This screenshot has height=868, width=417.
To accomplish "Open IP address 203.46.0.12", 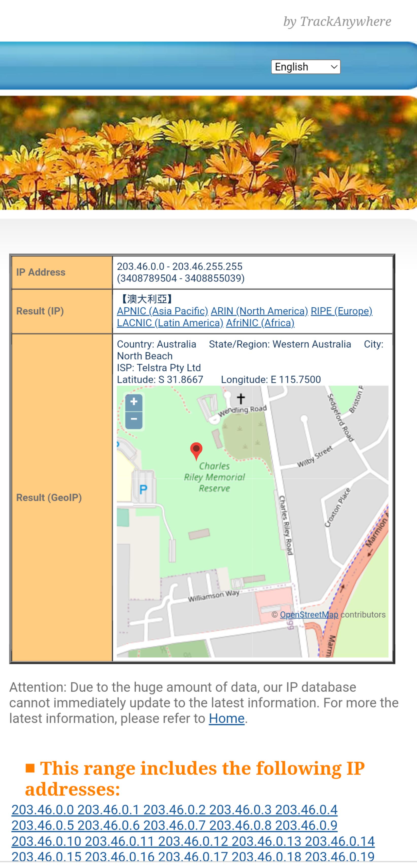I will (193, 841).
